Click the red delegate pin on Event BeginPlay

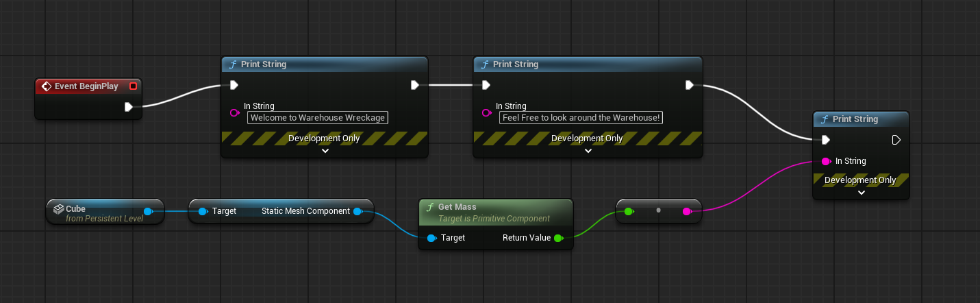tap(133, 86)
